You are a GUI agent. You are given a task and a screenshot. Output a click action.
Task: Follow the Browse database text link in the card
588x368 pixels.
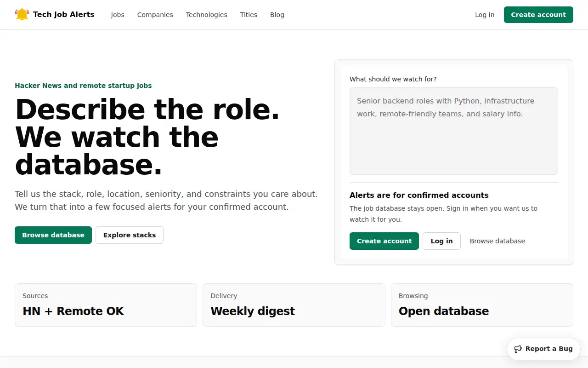point(498,241)
